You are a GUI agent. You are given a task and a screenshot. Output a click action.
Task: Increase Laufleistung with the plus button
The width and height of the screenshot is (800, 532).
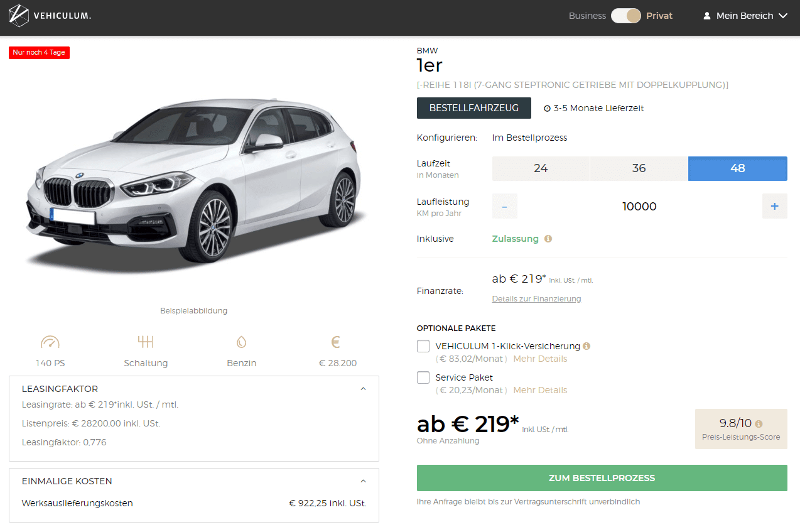[774, 206]
